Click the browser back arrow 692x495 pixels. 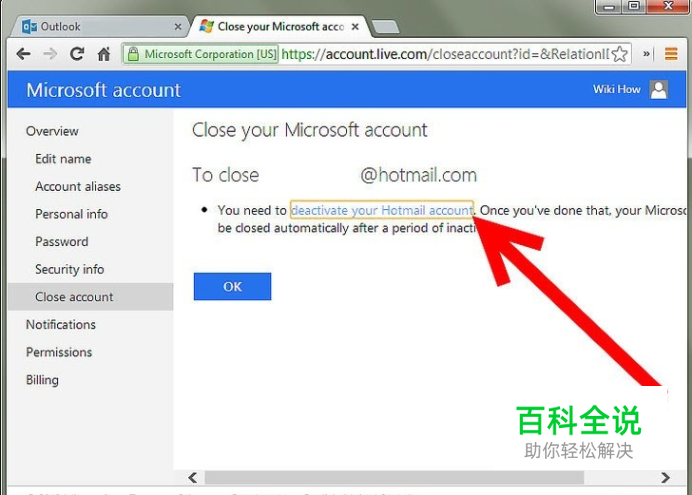click(x=23, y=54)
